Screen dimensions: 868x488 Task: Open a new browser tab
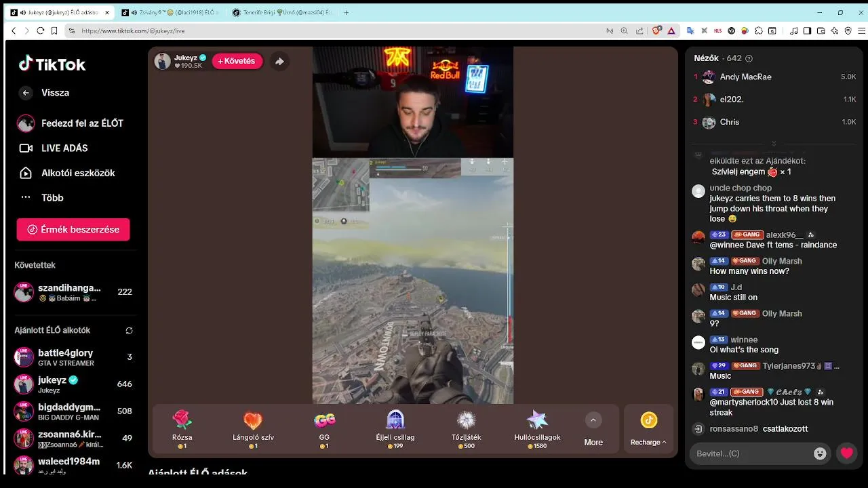pyautogui.click(x=347, y=12)
